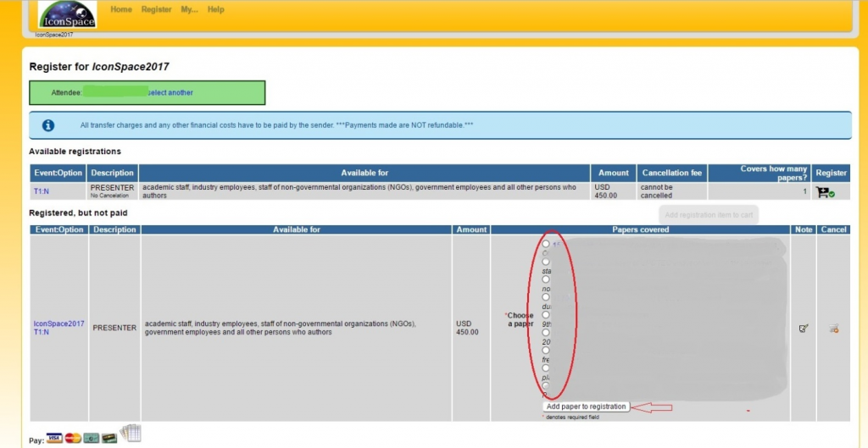Cancel the unpaid registration via cart-remove icon
The width and height of the screenshot is (868, 448).
point(834,329)
